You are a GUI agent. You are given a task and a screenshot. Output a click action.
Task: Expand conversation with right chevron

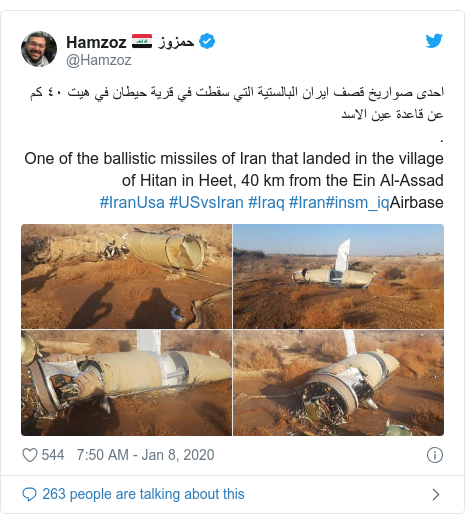point(436,494)
